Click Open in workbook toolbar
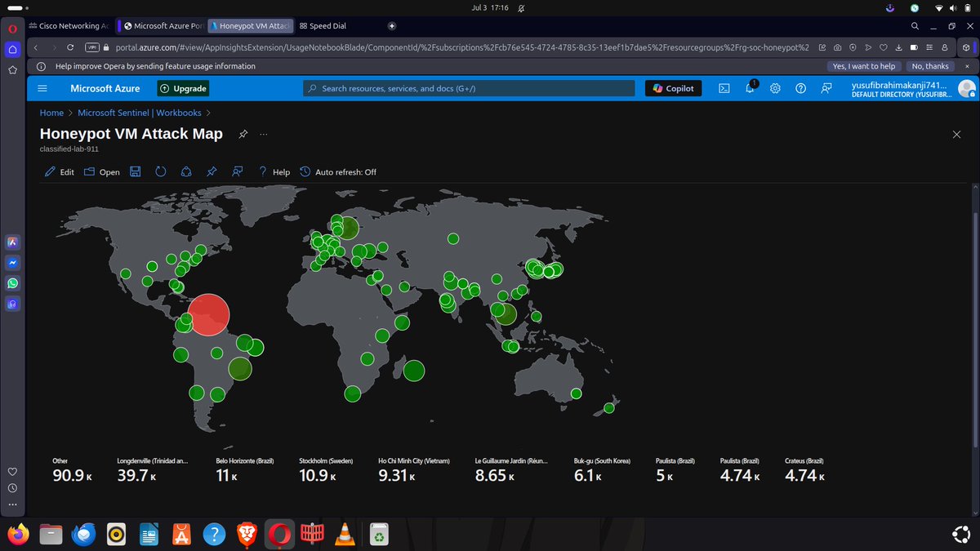This screenshot has height=551, width=980. pos(101,171)
